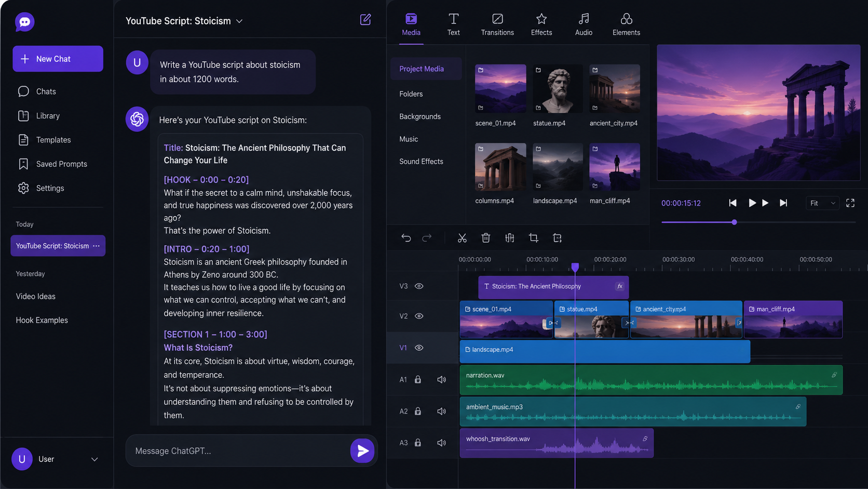The width and height of the screenshot is (868, 489).
Task: Expand the User account menu
Action: [94, 459]
